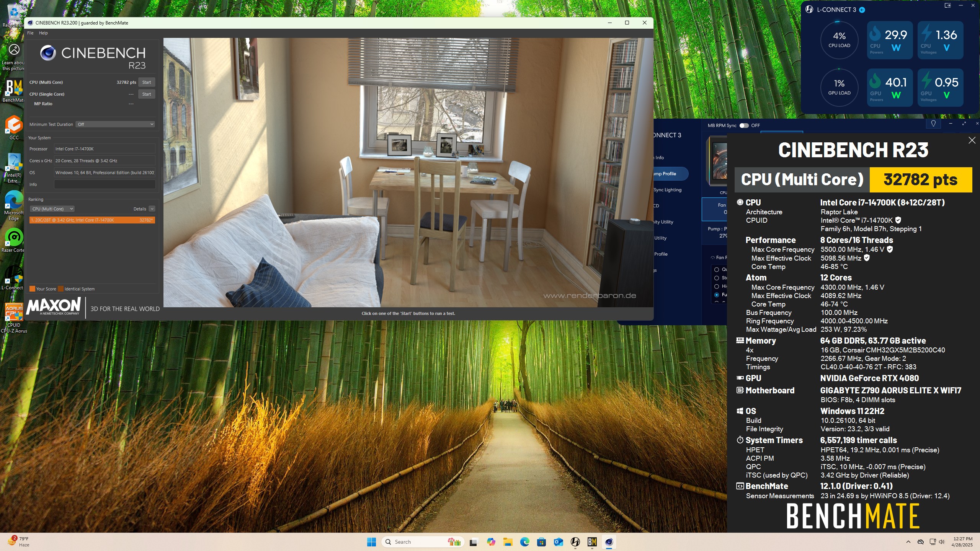This screenshot has height=551, width=980.
Task: Open Microsoft Store from the taskbar
Action: (541, 542)
